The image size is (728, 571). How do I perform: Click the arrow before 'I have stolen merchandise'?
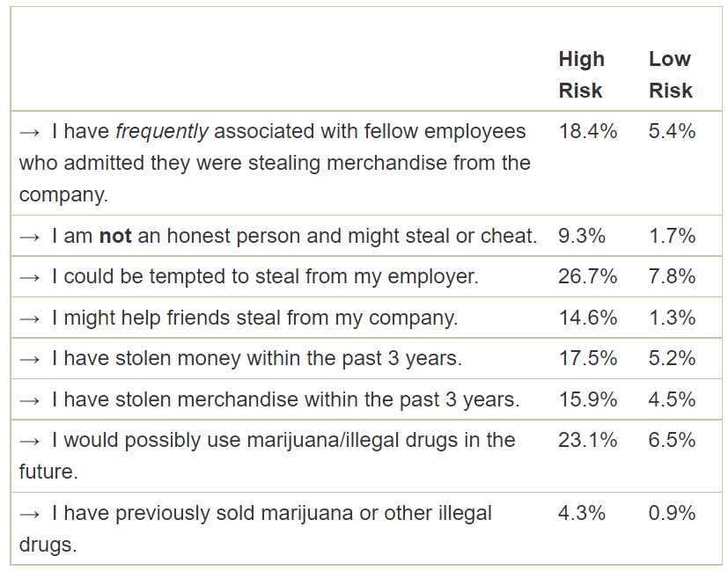[x=30, y=400]
